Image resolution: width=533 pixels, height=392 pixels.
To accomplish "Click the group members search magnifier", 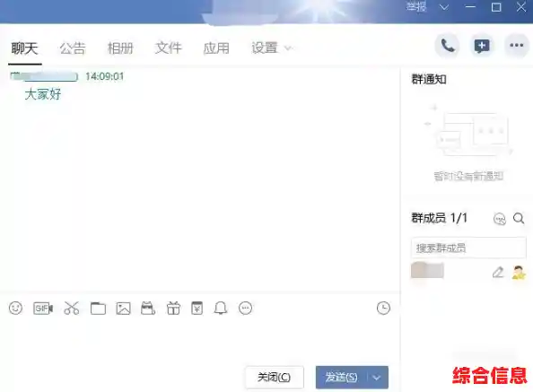I will pyautogui.click(x=519, y=218).
